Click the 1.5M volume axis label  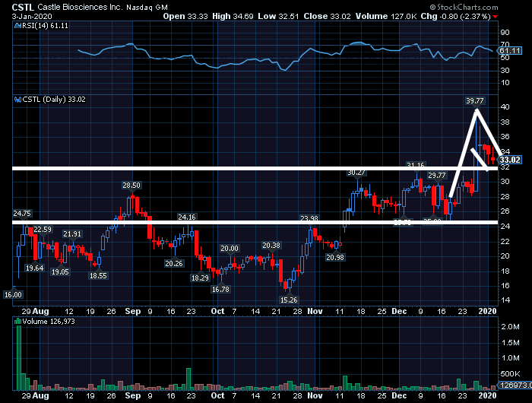[x=510, y=343]
